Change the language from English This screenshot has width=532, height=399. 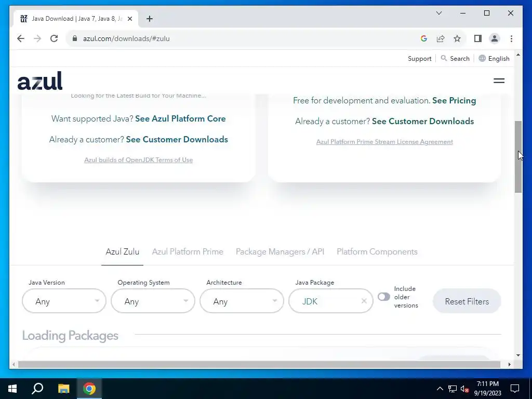click(x=494, y=58)
